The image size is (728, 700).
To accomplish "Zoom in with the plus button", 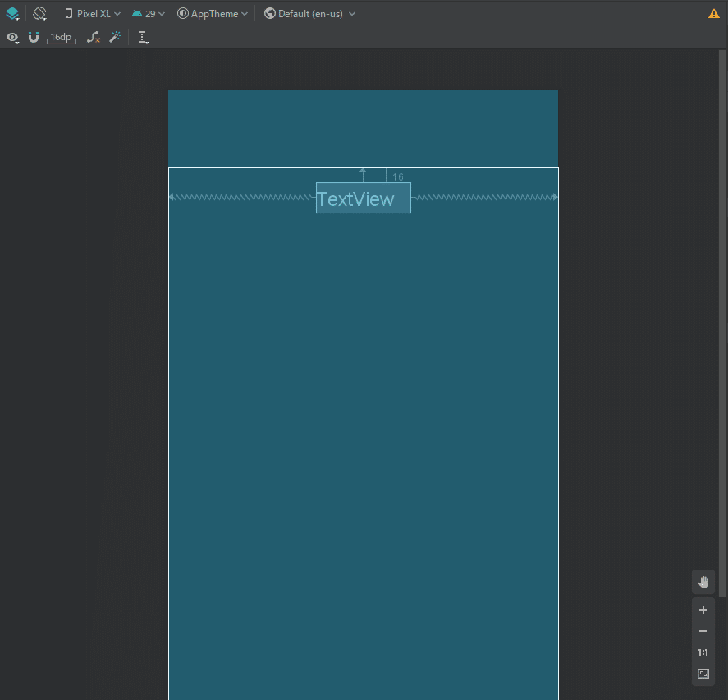I will pyautogui.click(x=703, y=610).
